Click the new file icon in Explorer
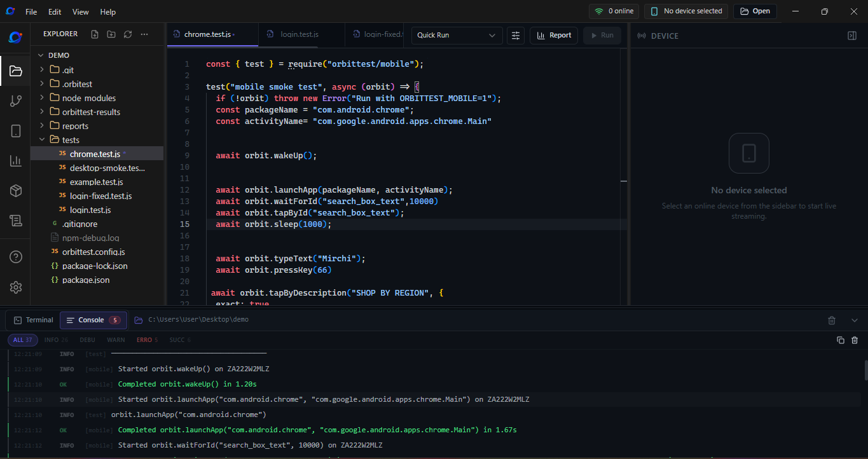The image size is (868, 459). [95, 34]
